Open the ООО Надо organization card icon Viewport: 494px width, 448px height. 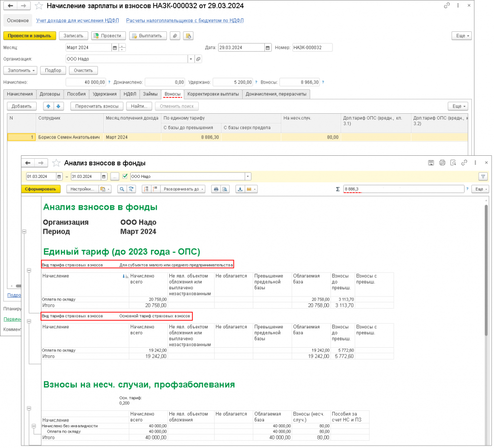coord(198,59)
